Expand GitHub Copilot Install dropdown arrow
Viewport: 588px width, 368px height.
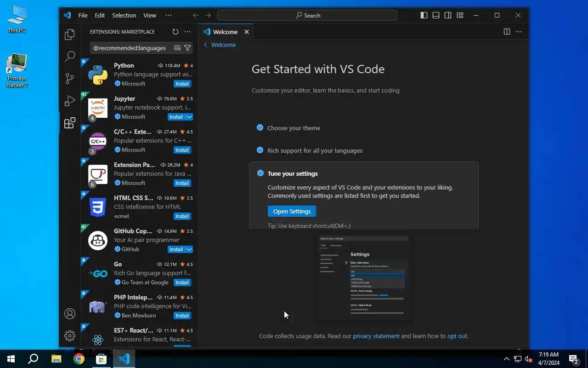pos(189,249)
